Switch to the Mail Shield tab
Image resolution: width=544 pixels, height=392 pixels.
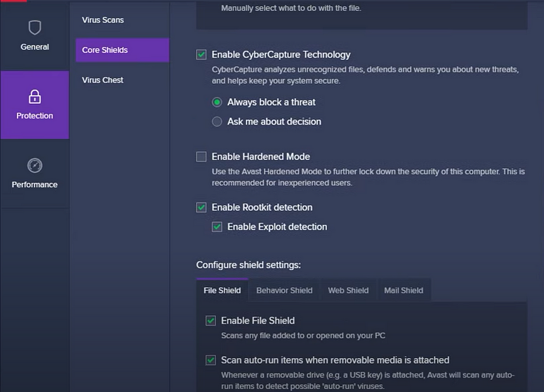point(404,290)
